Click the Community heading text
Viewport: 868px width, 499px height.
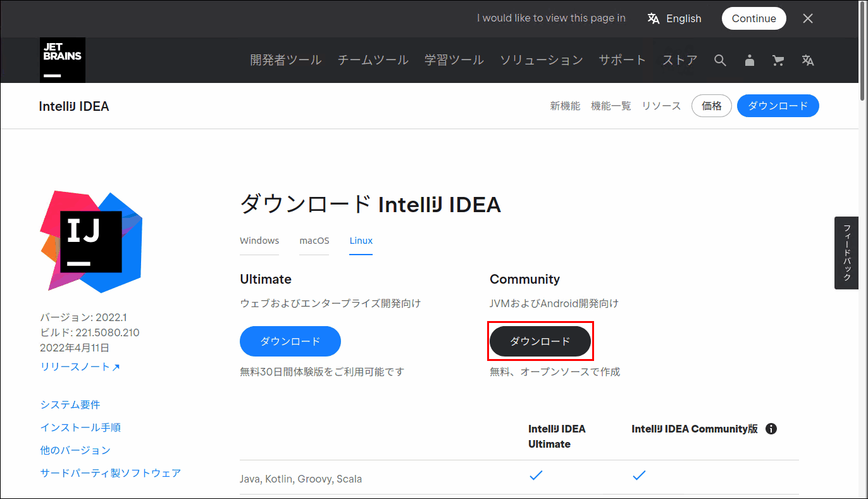click(525, 279)
